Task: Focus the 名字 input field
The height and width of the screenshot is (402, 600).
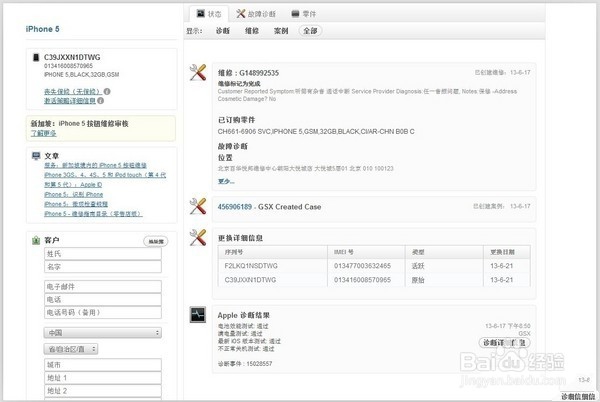Action: (x=103, y=267)
